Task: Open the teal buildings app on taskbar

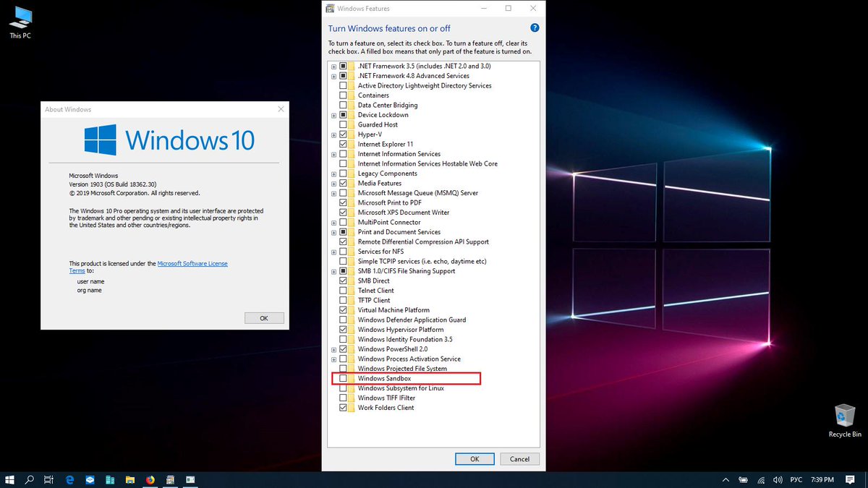Action: click(x=111, y=479)
